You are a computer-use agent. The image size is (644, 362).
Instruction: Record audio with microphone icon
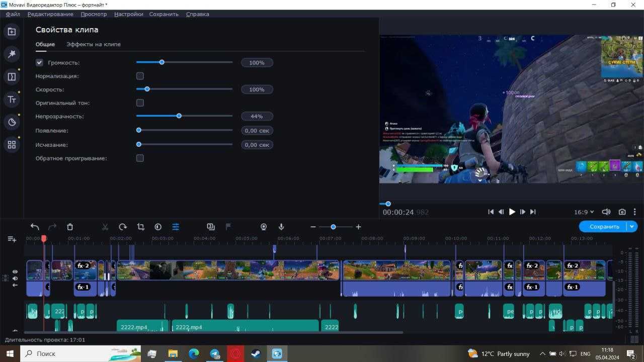[281, 227]
